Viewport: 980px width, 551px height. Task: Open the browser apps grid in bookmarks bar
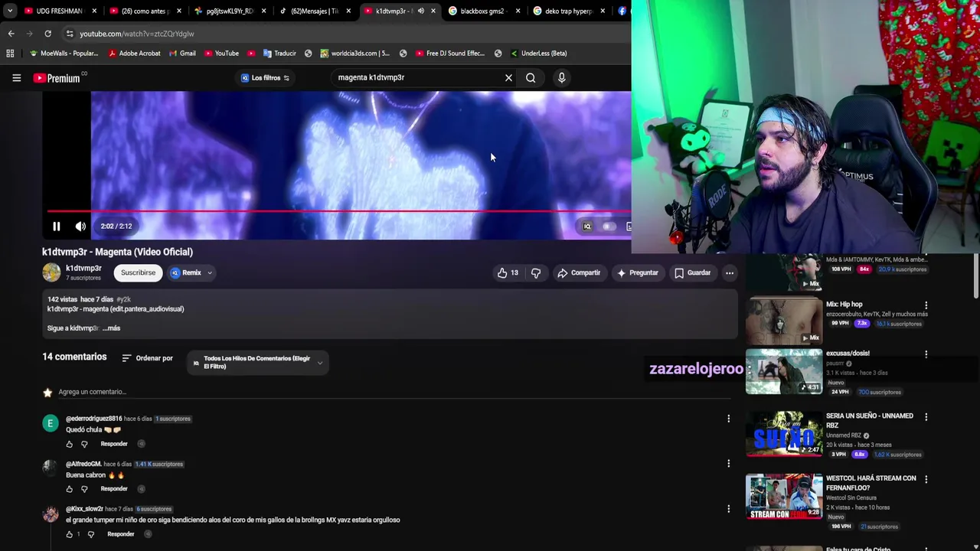click(x=10, y=54)
